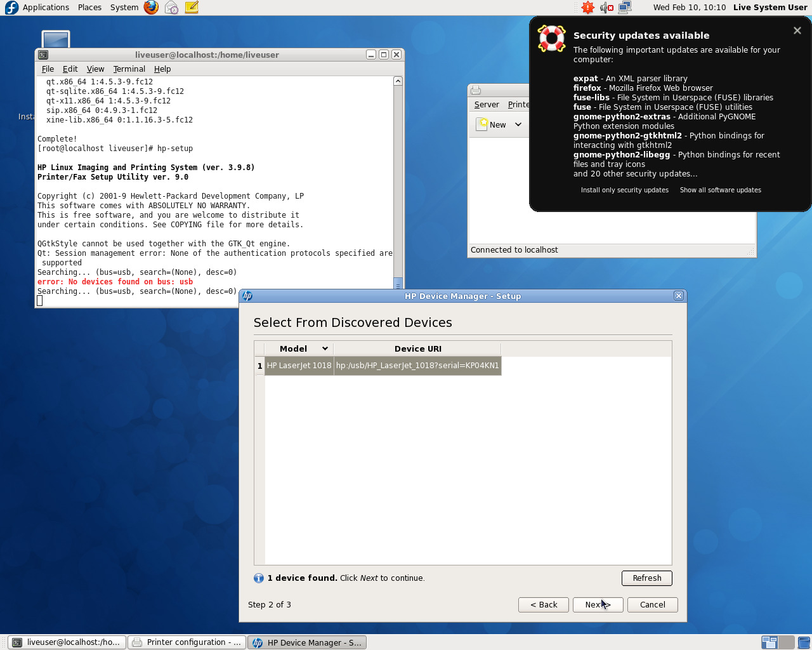Cancel the HP Device Manager setup
Screen dimensions: 812x650
point(652,605)
